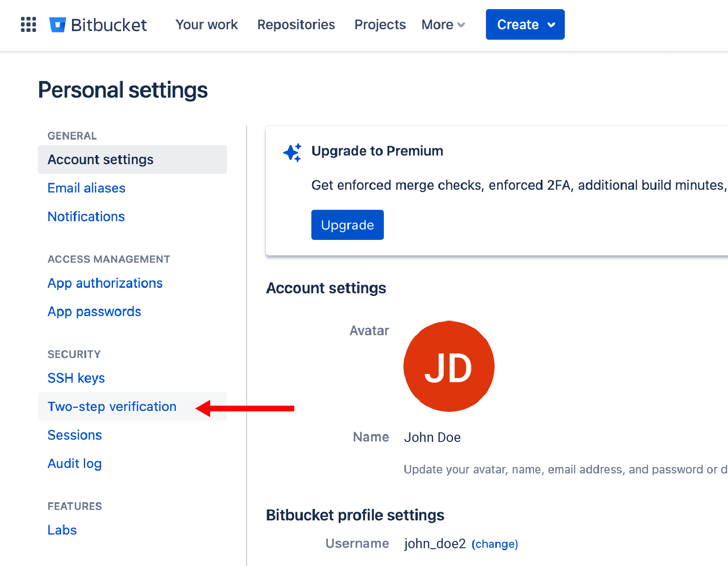Image resolution: width=728 pixels, height=566 pixels.
Task: Open the Your work menu
Action: coord(207,25)
